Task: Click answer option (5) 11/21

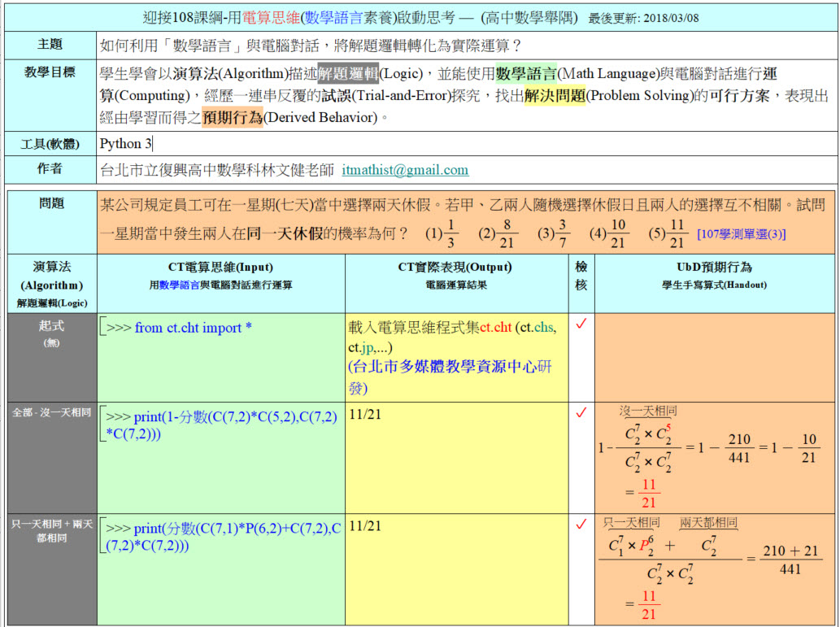Action: click(668, 233)
